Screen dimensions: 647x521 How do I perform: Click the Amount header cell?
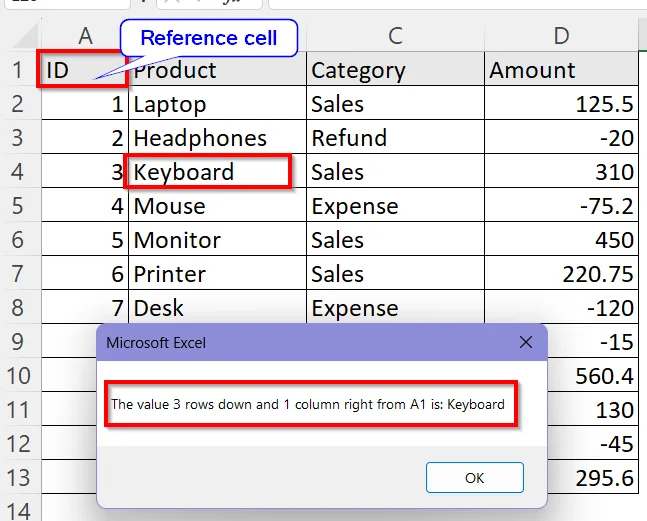pyautogui.click(x=561, y=69)
